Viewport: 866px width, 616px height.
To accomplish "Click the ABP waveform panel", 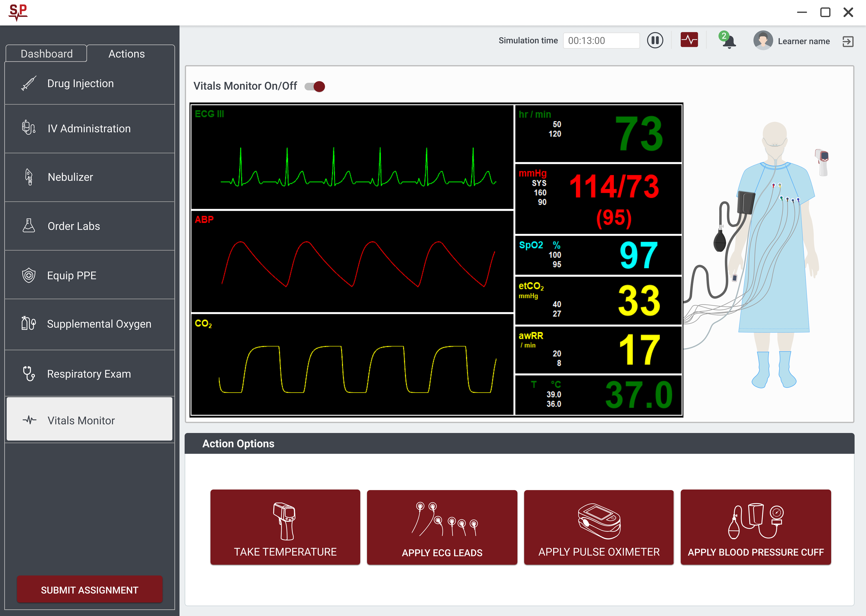I will 352,262.
